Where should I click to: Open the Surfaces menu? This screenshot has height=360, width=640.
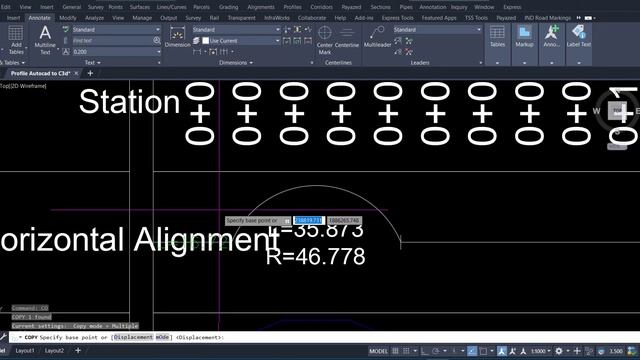(x=140, y=7)
